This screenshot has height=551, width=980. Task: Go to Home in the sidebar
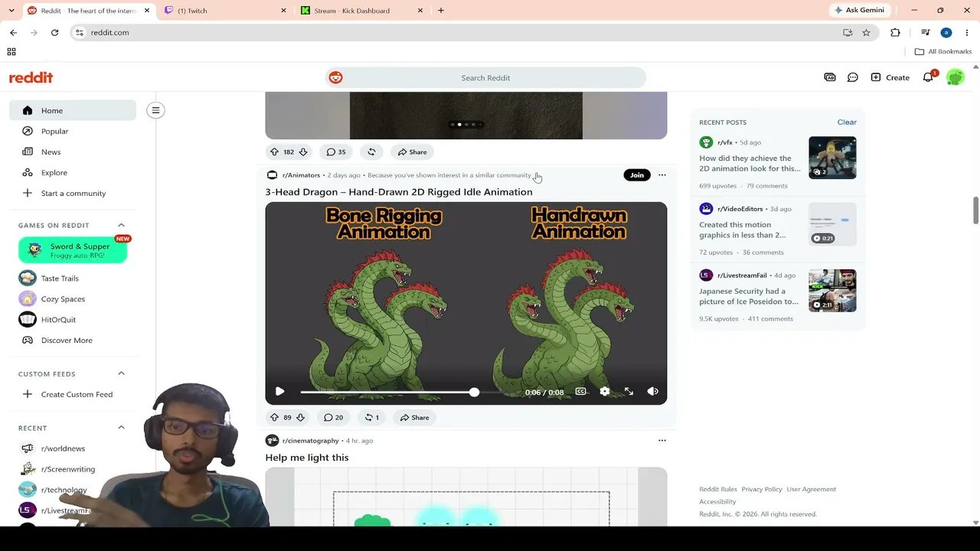coord(73,110)
